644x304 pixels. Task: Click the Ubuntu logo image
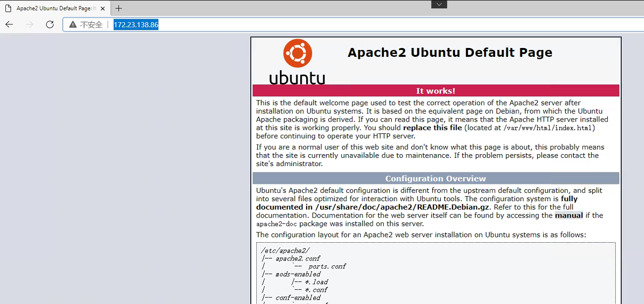(297, 61)
